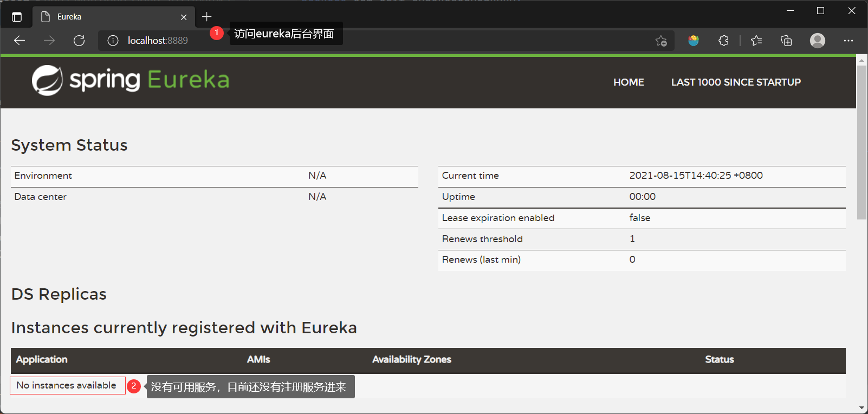Open the Extensions puzzle icon

click(x=723, y=41)
